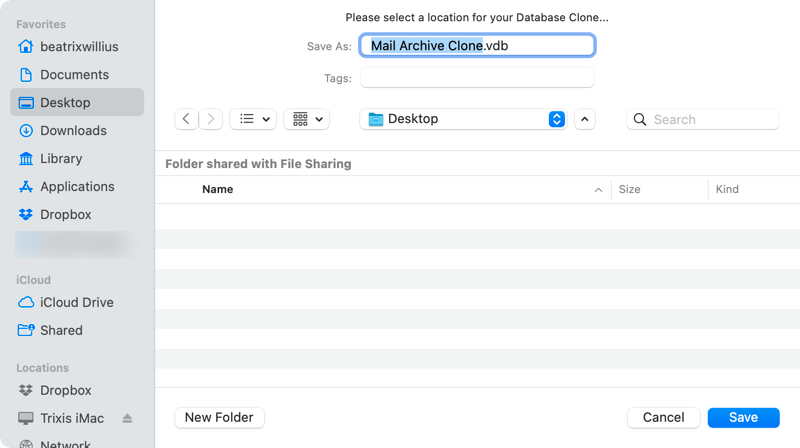Sort by the Size column header
The image size is (800, 448).
pyautogui.click(x=629, y=189)
